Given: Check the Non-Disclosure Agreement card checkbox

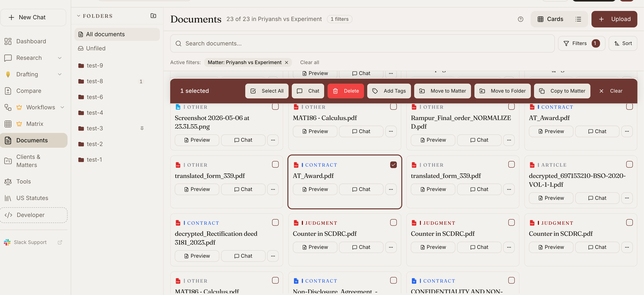Looking at the screenshot, I should click(x=393, y=280).
